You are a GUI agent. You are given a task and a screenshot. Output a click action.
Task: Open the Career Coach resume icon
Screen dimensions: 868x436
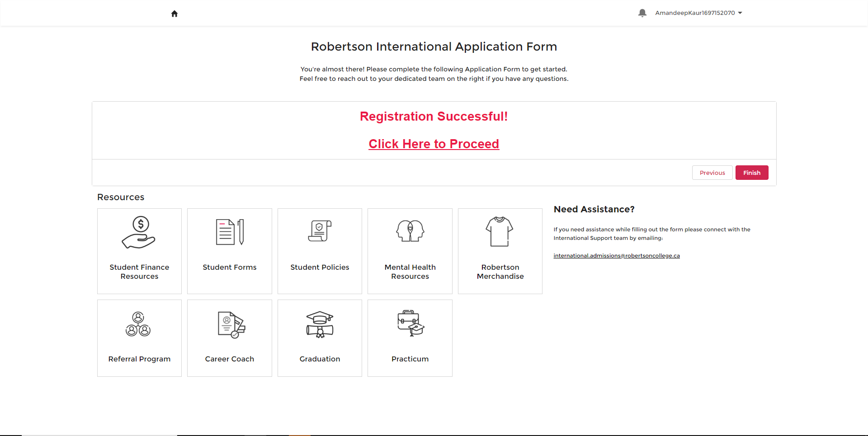(x=231, y=325)
